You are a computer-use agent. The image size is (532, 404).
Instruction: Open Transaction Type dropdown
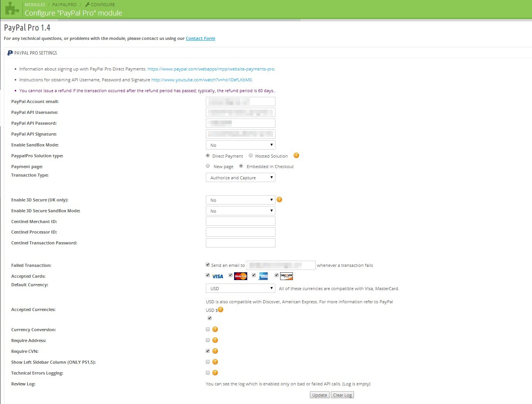[241, 177]
